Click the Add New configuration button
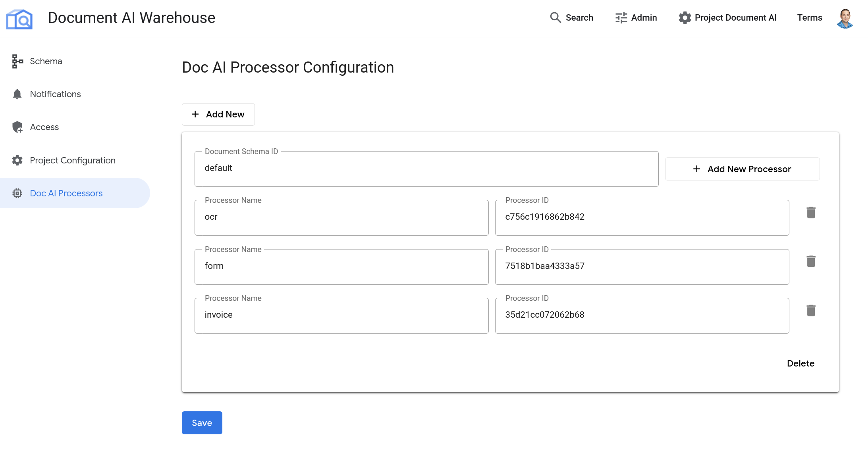The image size is (868, 449). click(218, 114)
